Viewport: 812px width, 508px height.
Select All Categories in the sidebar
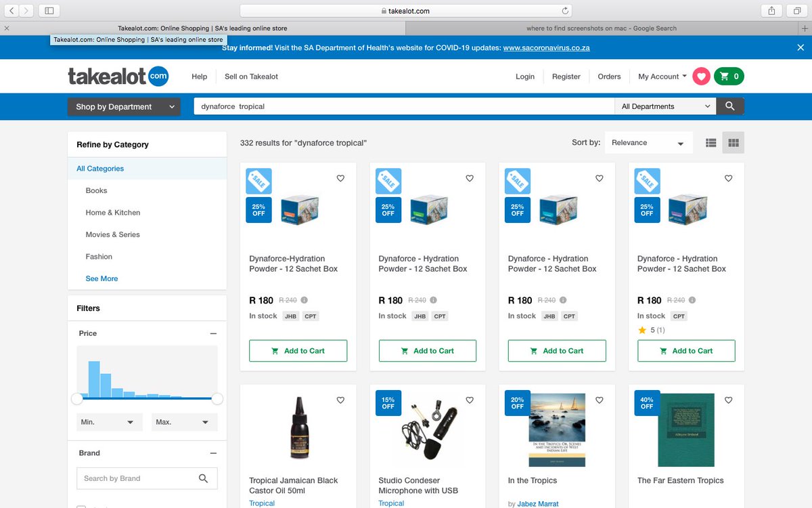click(x=147, y=169)
